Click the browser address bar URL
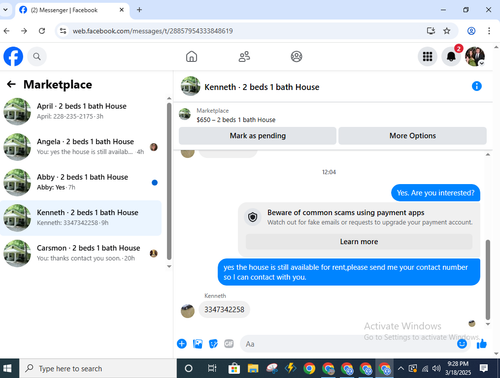500x378 pixels. pyautogui.click(x=153, y=31)
